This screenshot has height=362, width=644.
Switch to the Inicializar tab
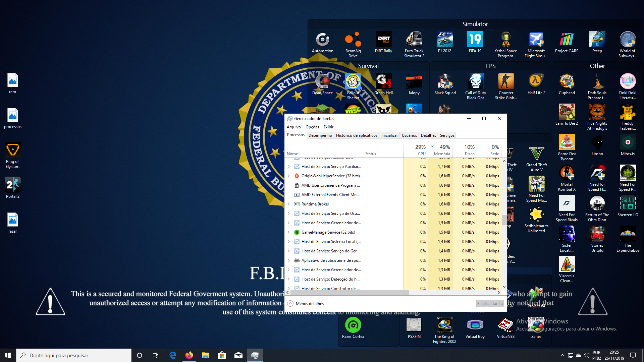pyautogui.click(x=389, y=135)
